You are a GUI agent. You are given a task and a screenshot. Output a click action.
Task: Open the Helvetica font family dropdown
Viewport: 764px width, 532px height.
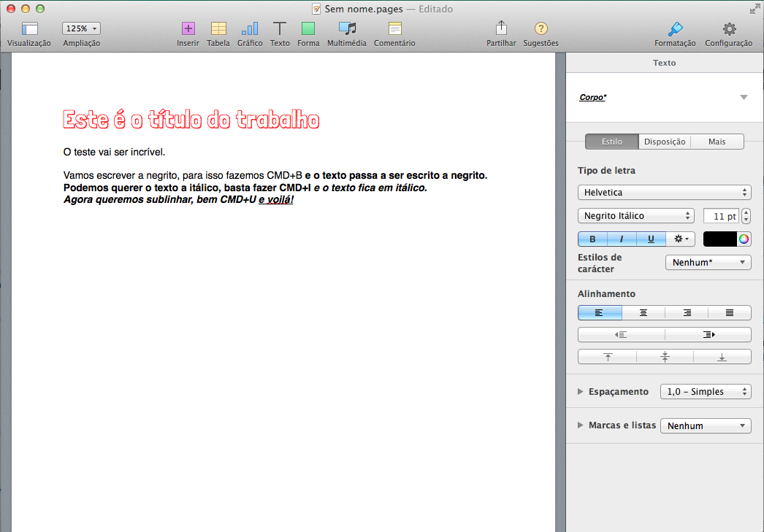[x=665, y=192]
